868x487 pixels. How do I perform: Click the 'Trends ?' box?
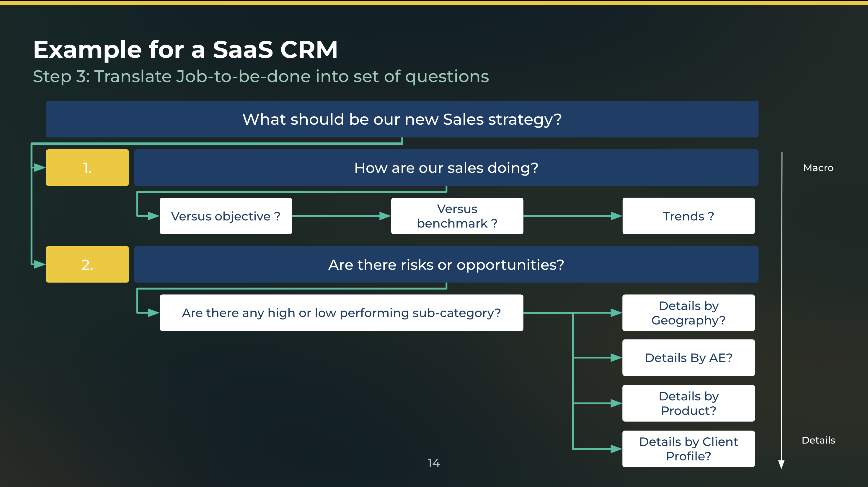[688, 216]
